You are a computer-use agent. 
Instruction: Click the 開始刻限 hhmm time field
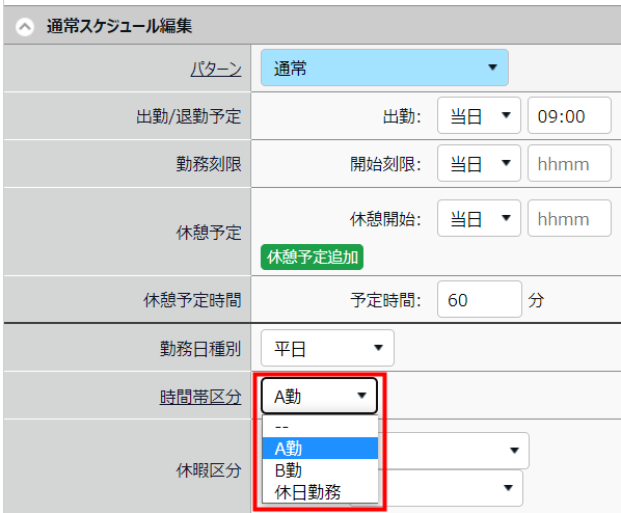pos(569,164)
